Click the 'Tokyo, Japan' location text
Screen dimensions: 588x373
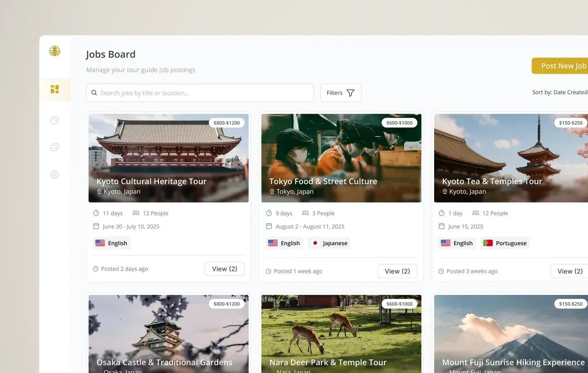click(x=295, y=191)
